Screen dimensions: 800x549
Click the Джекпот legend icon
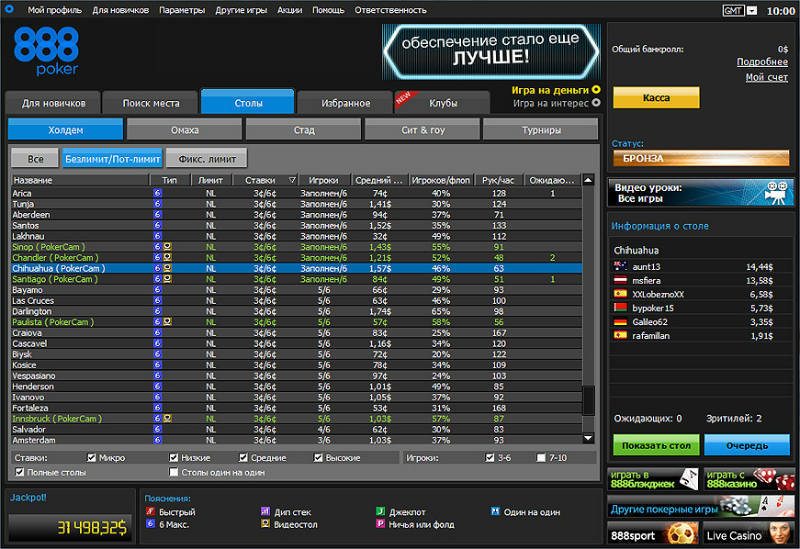[381, 511]
